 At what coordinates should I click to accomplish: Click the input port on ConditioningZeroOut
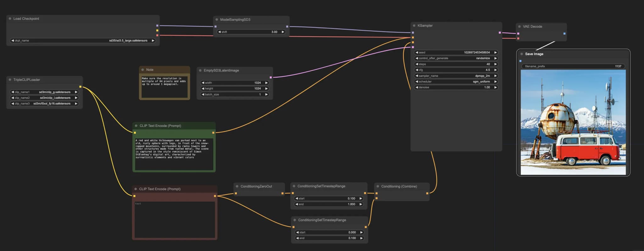click(x=236, y=193)
